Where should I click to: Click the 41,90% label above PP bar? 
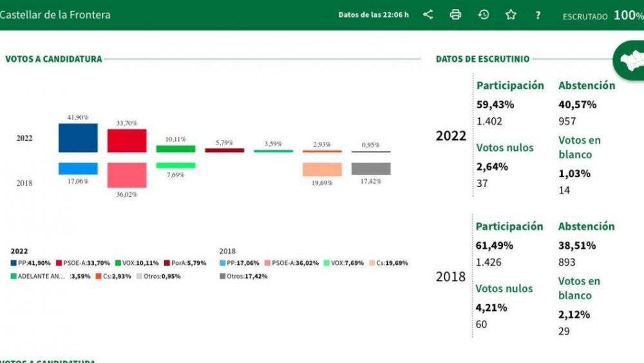point(78,117)
